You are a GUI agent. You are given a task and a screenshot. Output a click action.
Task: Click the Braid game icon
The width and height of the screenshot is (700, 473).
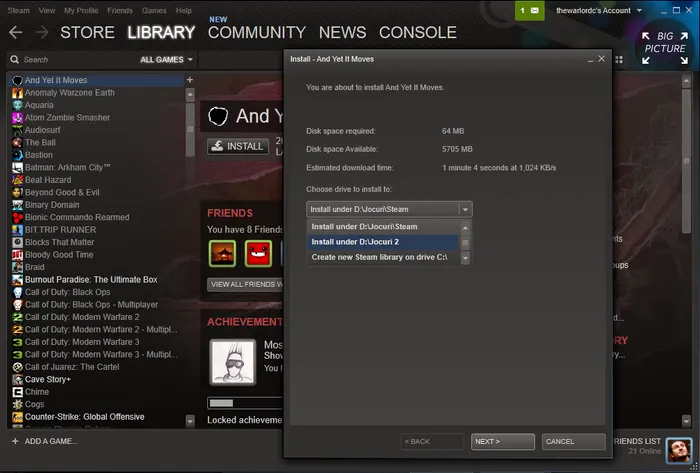click(x=17, y=267)
